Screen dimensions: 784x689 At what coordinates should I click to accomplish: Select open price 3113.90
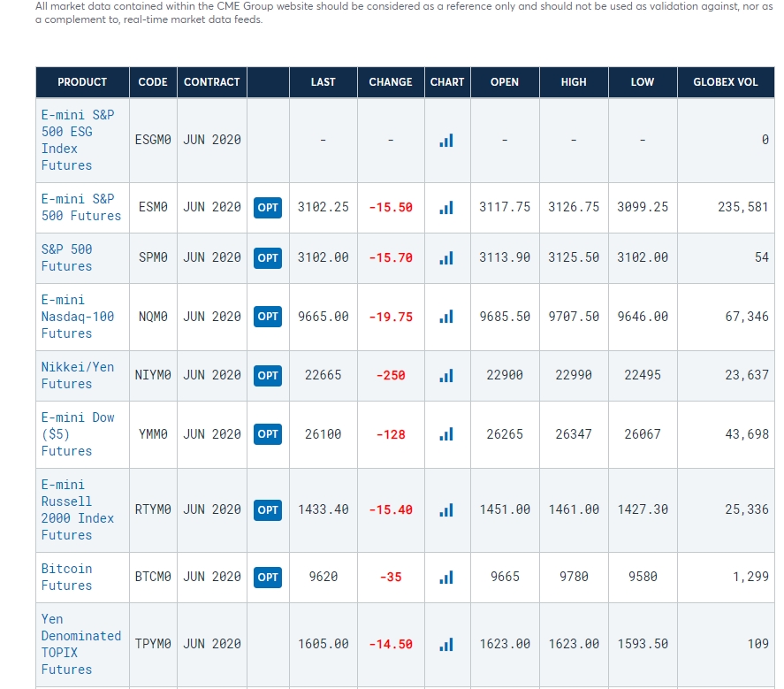tap(505, 257)
